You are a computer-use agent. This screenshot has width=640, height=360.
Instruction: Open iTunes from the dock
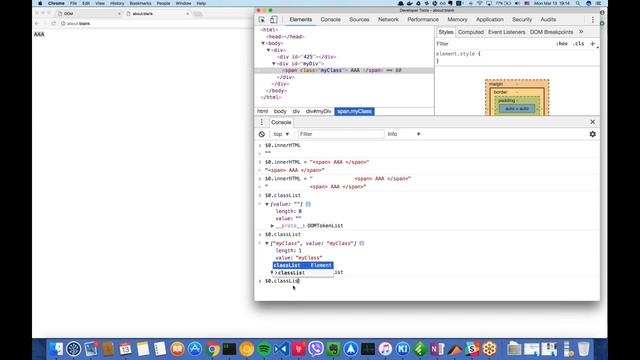(385, 349)
